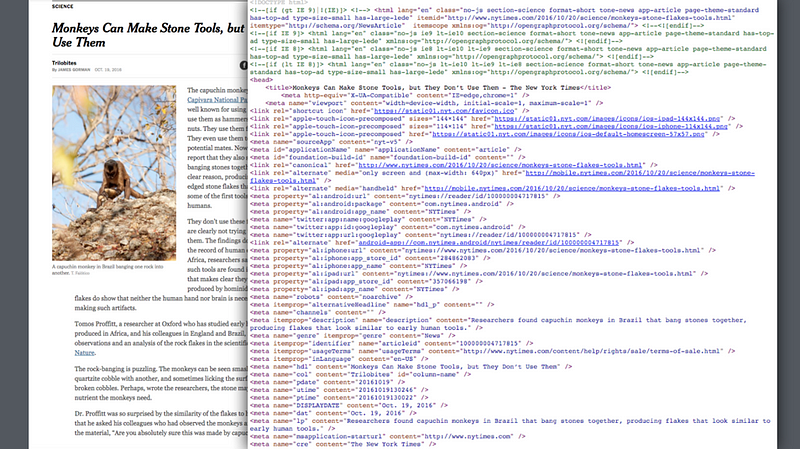Click the <title> line in the source code
The width and height of the screenshot is (800, 449).
[438, 87]
